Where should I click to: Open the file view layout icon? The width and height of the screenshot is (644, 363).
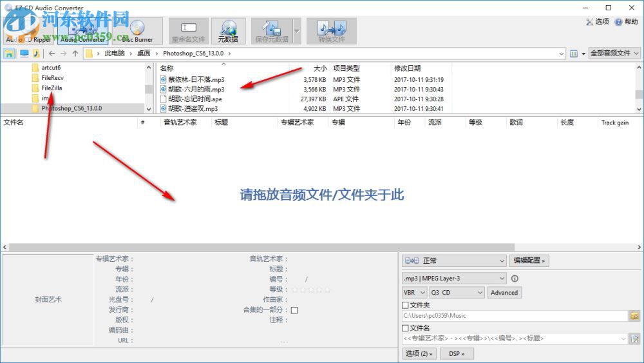click(x=574, y=54)
